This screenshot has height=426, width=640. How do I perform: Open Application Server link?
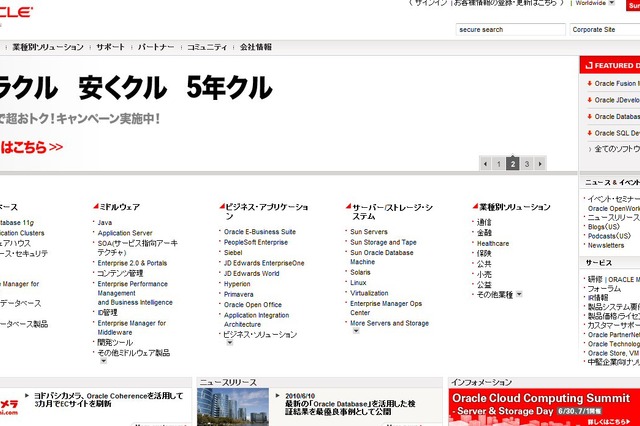tap(125, 233)
